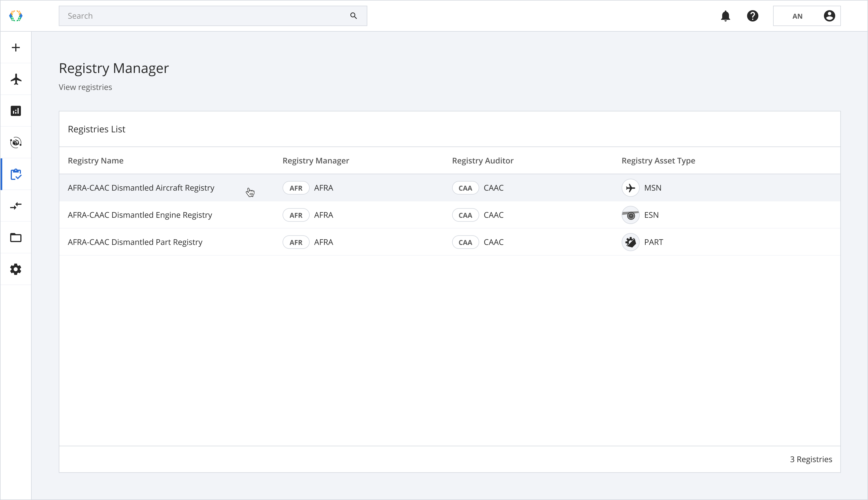
Task: Click the ESN engine asset type icon
Action: click(x=630, y=215)
